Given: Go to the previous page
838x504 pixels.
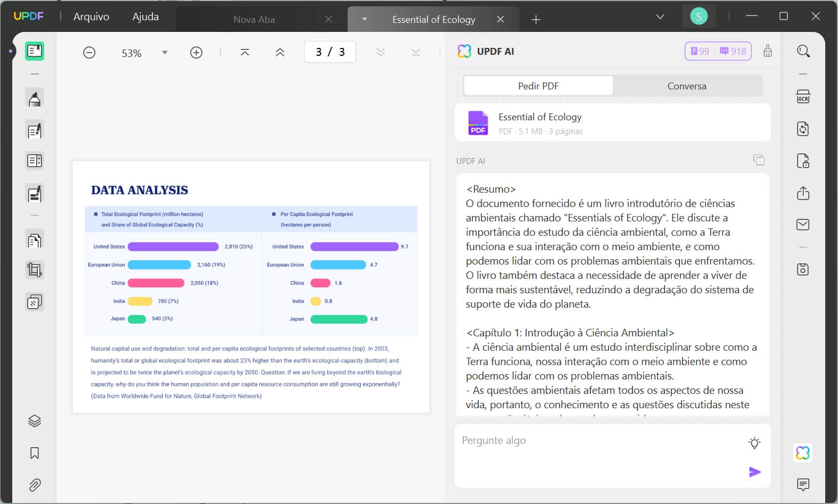Looking at the screenshot, I should pos(280,52).
